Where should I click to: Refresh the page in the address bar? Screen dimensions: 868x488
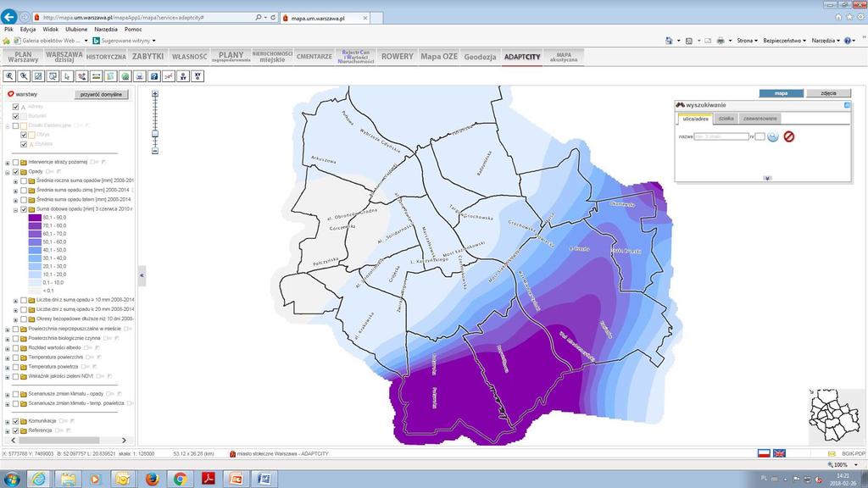click(273, 18)
